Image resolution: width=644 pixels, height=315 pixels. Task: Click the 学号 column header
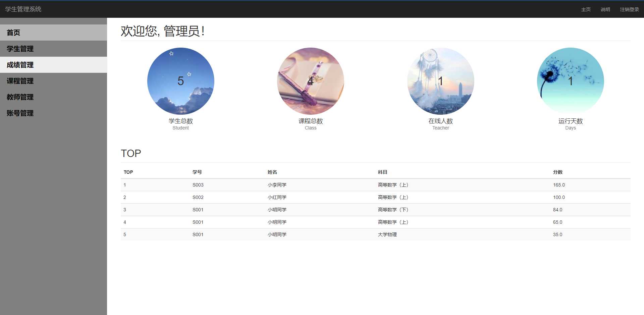click(x=197, y=172)
